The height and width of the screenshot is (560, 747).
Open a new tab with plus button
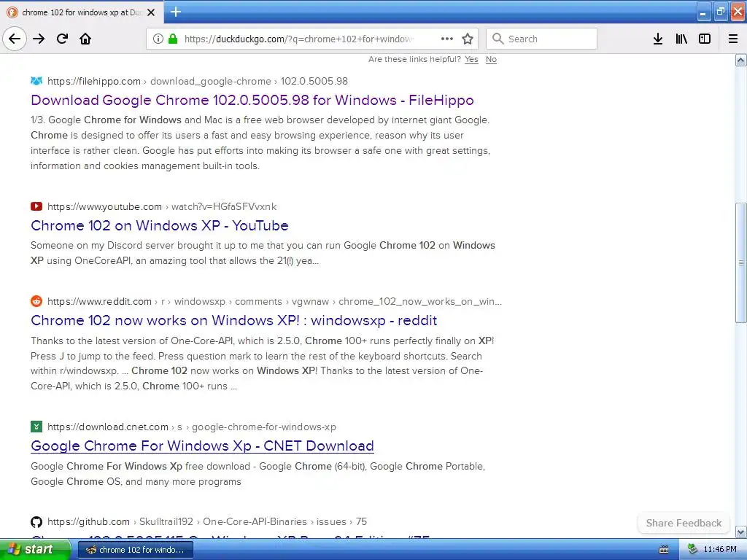pos(176,12)
